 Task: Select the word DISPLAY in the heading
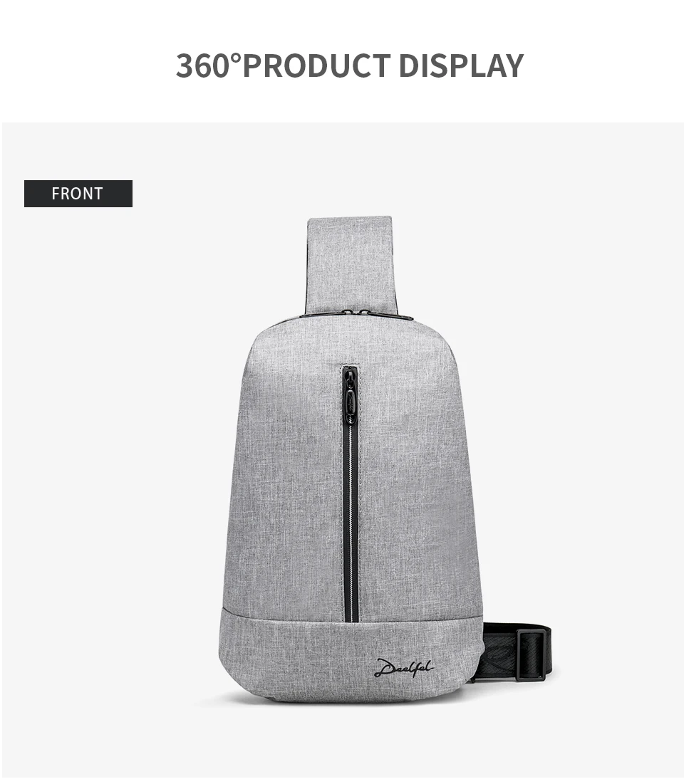point(461,66)
